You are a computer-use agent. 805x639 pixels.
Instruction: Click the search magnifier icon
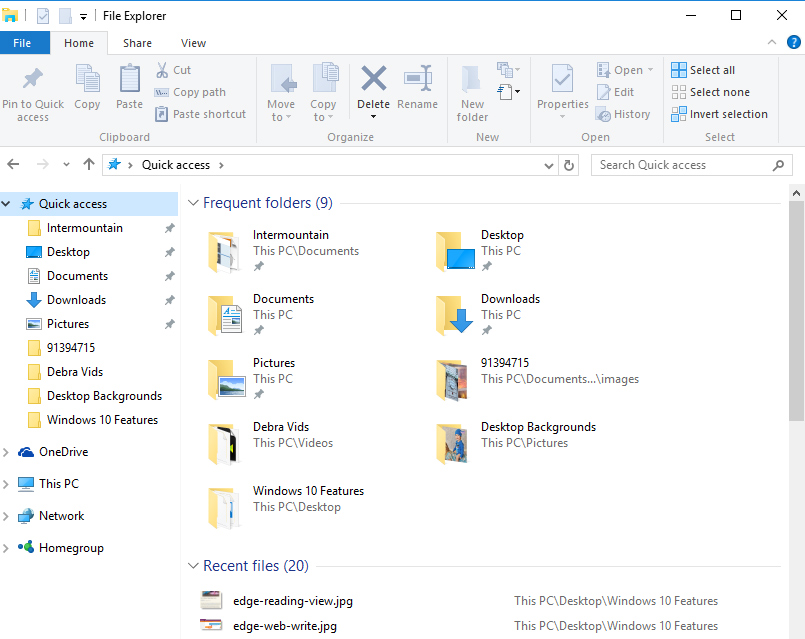[x=778, y=165]
